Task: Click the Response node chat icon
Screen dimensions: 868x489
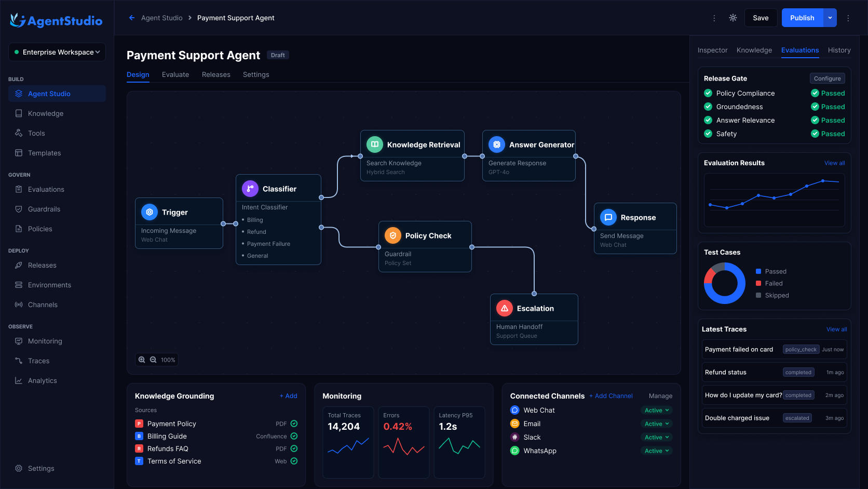Action: [x=608, y=217]
